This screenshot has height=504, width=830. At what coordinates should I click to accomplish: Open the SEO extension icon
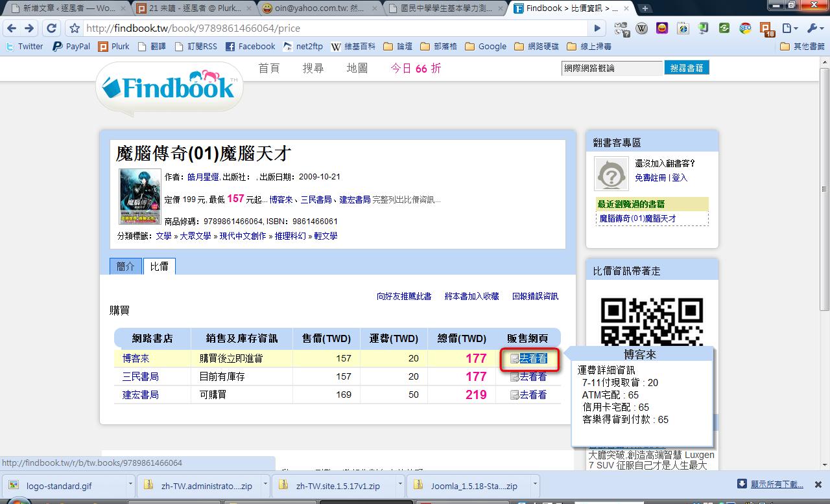coord(745,29)
